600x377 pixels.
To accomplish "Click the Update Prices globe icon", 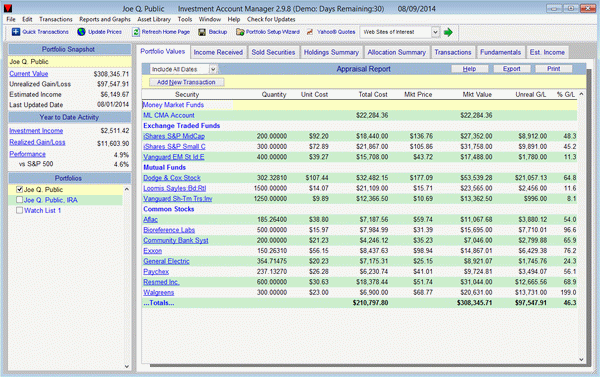I will [81, 32].
